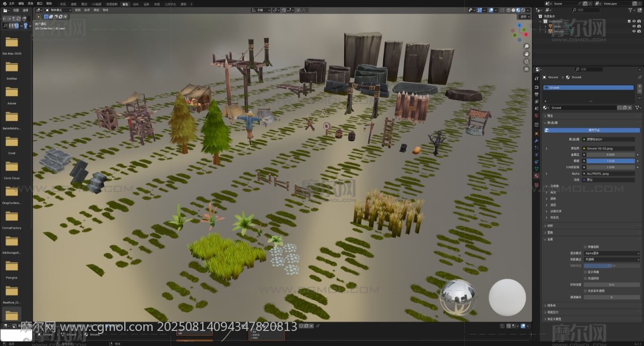Hide Collection with its eye icon
Image resolution: width=644 pixels, height=346 pixels.
point(634,21)
